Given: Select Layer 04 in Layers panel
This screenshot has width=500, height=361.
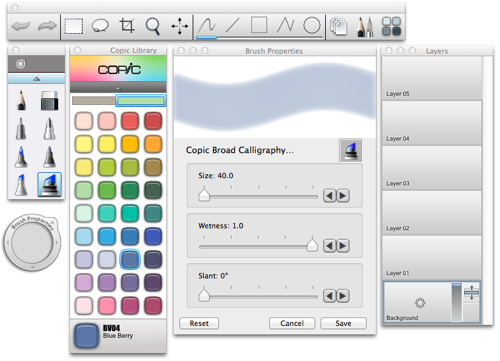Looking at the screenshot, I should pos(432,123).
